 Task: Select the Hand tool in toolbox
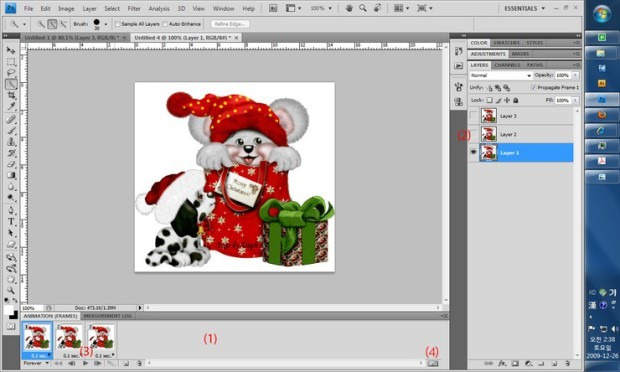11,279
